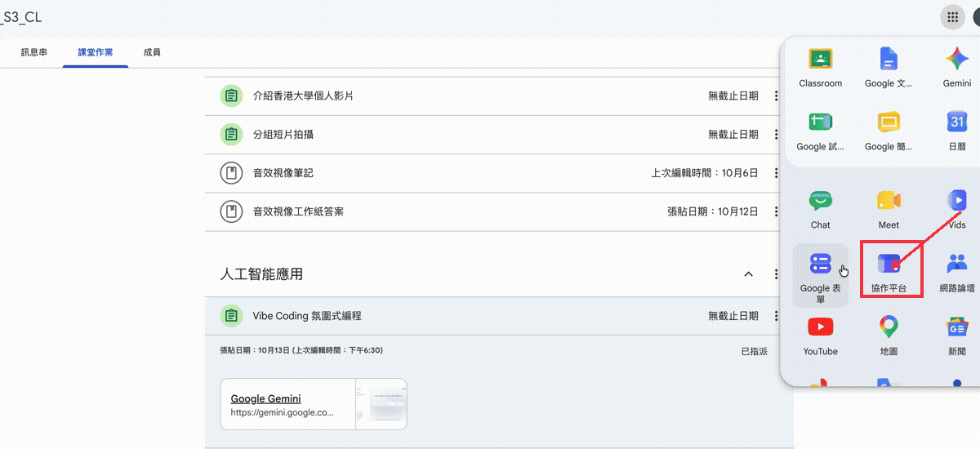The width and height of the screenshot is (980, 449).
Task: Click assignment icon for Vibe Coding 氛圍式編程
Action: tap(232, 316)
